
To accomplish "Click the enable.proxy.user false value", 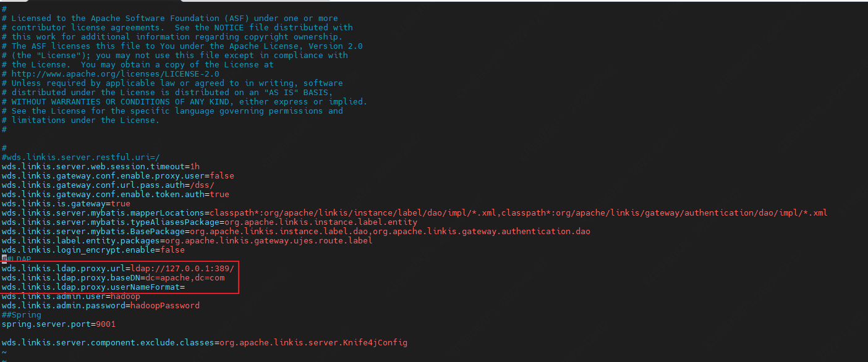I will (222, 175).
